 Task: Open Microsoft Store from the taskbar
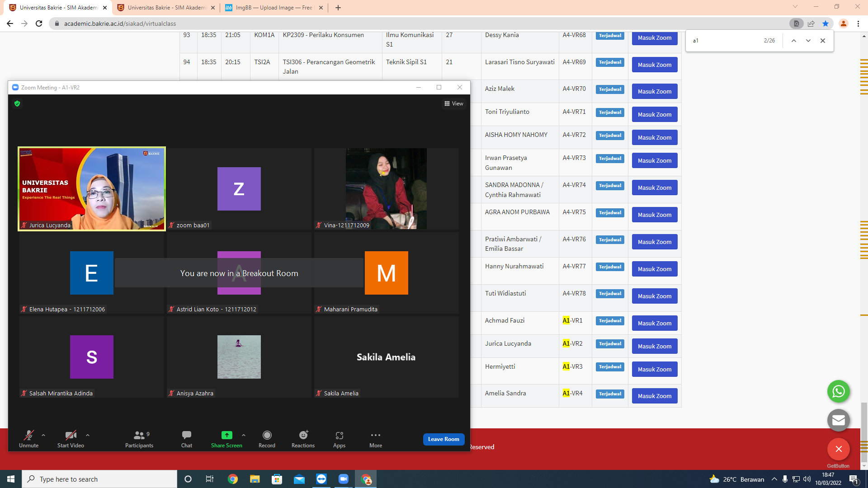point(277,479)
